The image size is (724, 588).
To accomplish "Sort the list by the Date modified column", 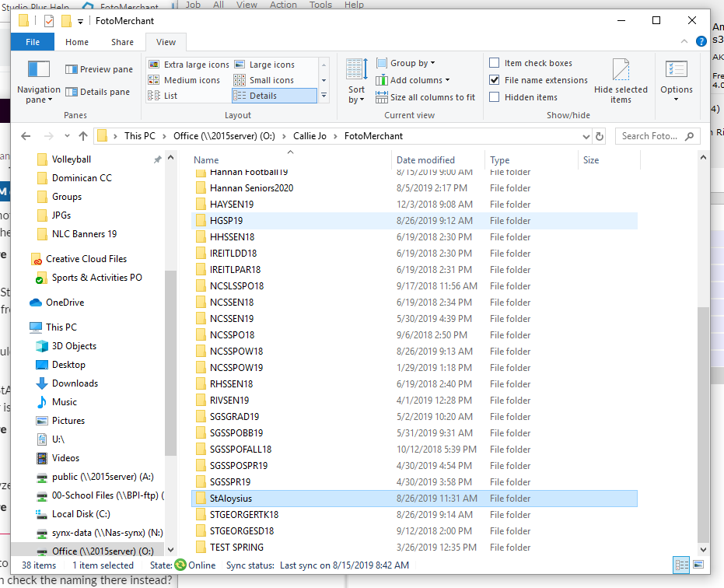I will pos(425,159).
